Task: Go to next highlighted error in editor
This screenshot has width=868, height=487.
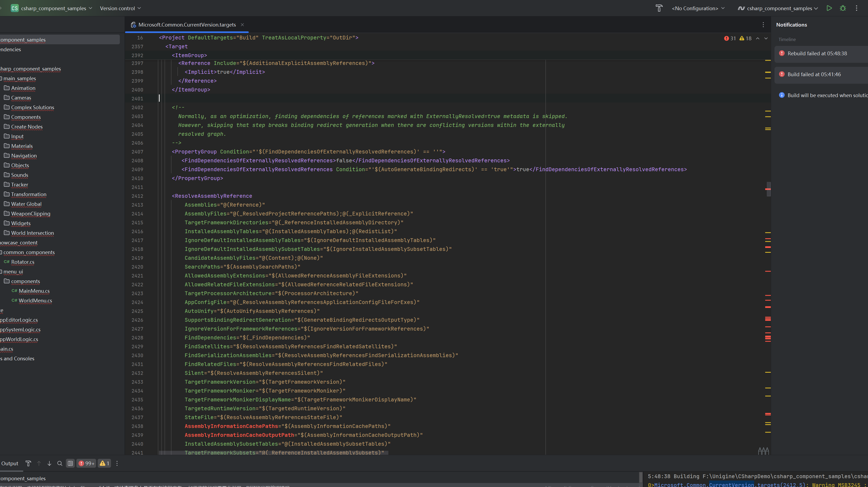Action: [x=766, y=38]
